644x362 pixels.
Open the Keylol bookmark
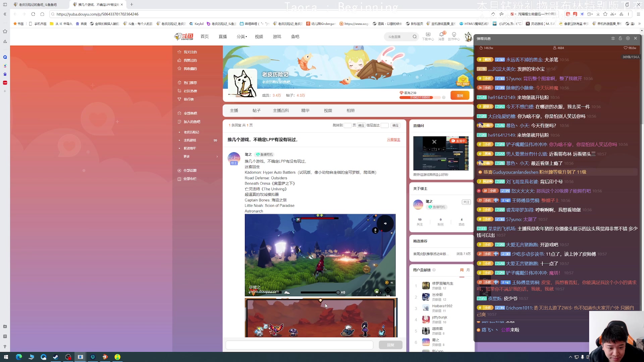point(197,24)
